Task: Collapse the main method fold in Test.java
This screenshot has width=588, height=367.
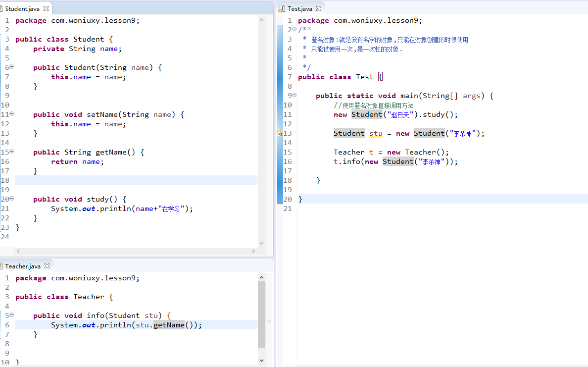Action: [x=294, y=95]
